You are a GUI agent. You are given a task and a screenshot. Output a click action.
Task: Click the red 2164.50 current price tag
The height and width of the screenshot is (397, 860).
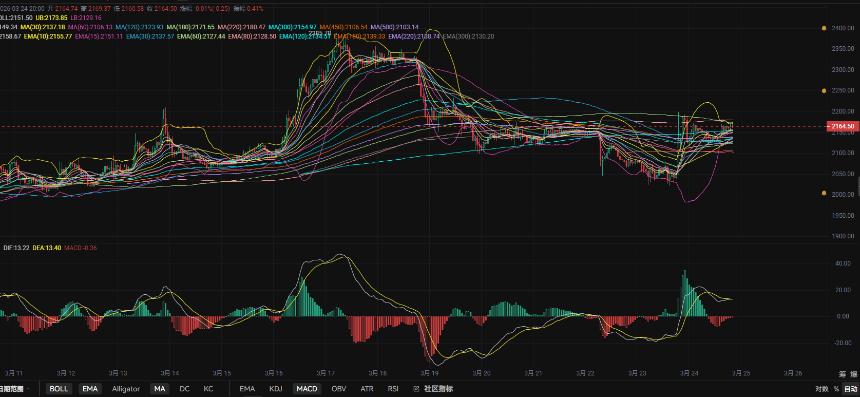pos(842,127)
